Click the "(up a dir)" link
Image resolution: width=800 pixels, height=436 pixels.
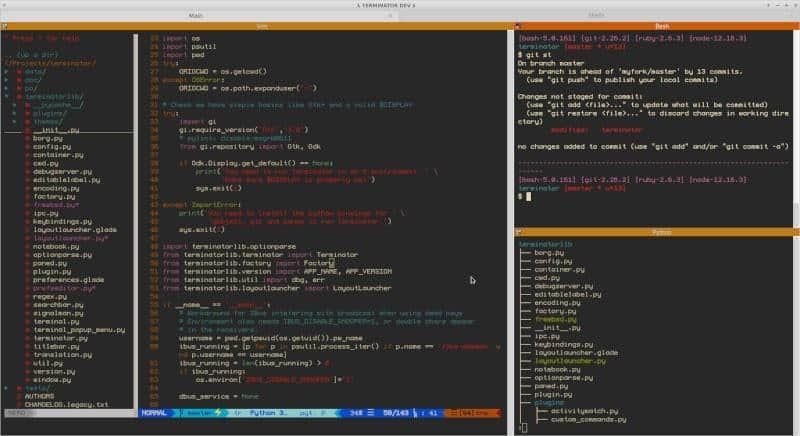pyautogui.click(x=37, y=54)
